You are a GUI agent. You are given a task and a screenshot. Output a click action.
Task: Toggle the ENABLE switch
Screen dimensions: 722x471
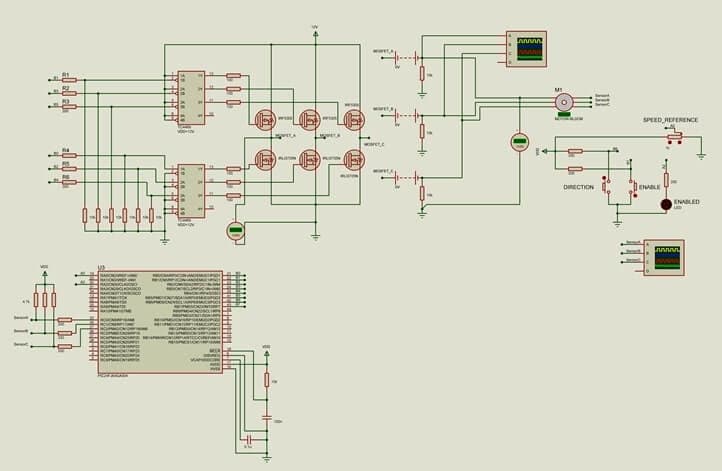coord(631,186)
